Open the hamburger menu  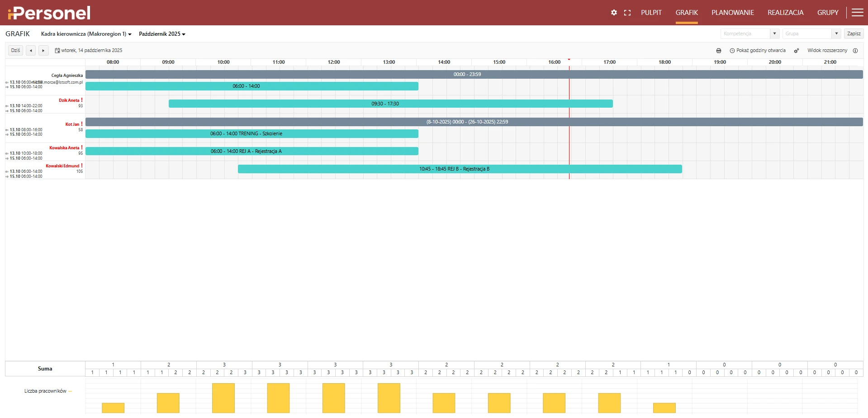click(857, 13)
